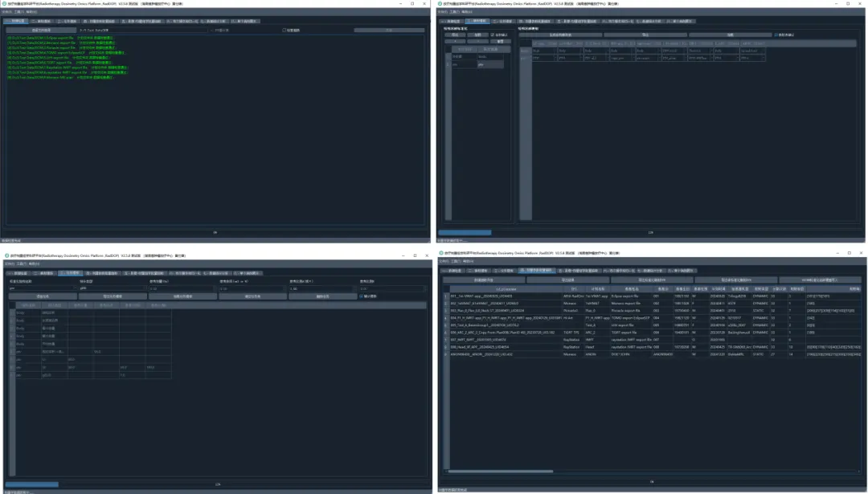Image resolution: width=868 pixels, height=494 pixels.
Task: Click the last wide button above the patient table
Action: point(820,280)
